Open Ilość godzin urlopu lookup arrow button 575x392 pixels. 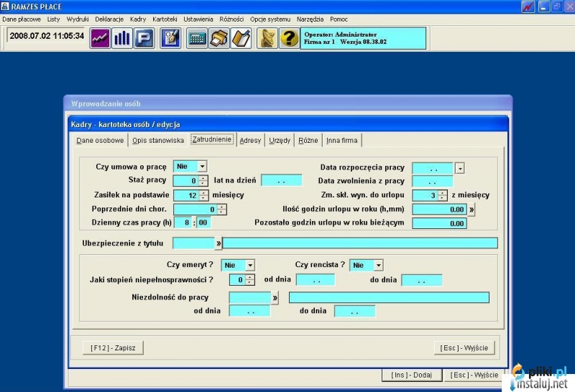[x=471, y=210]
